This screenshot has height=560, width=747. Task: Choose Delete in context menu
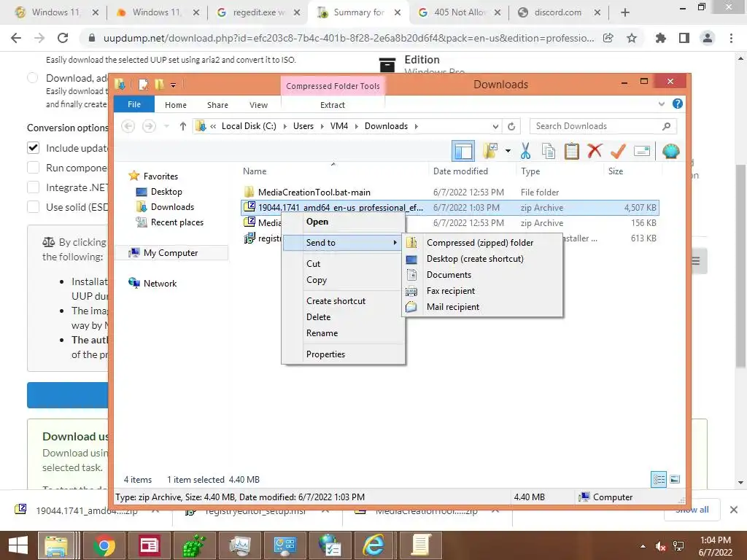pyautogui.click(x=343, y=317)
